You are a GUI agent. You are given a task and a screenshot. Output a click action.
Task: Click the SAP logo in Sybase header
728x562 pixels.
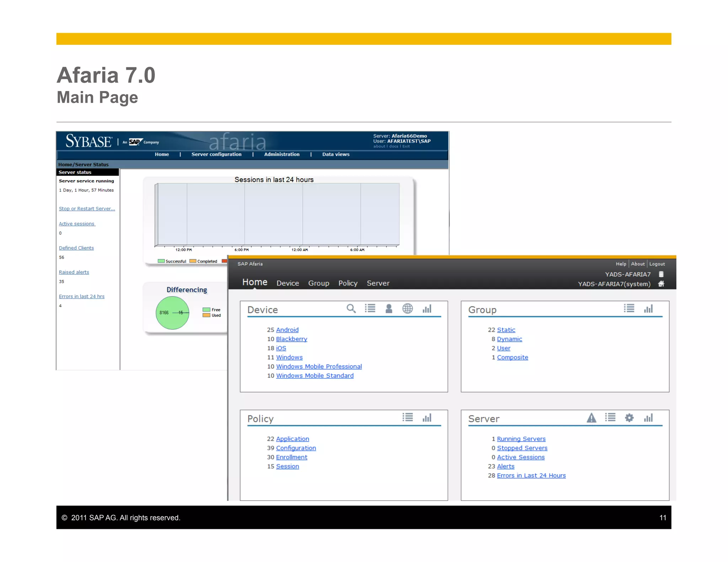135,142
